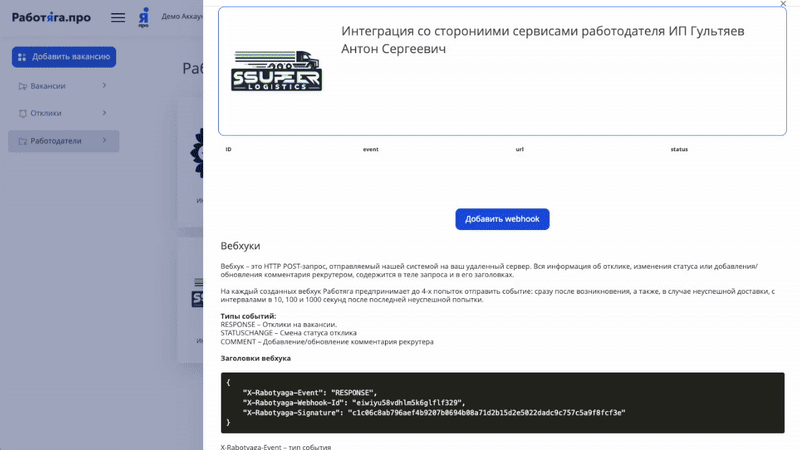Expand the Работодатели menu chevron
This screenshot has width=800, height=450.
click(x=104, y=141)
